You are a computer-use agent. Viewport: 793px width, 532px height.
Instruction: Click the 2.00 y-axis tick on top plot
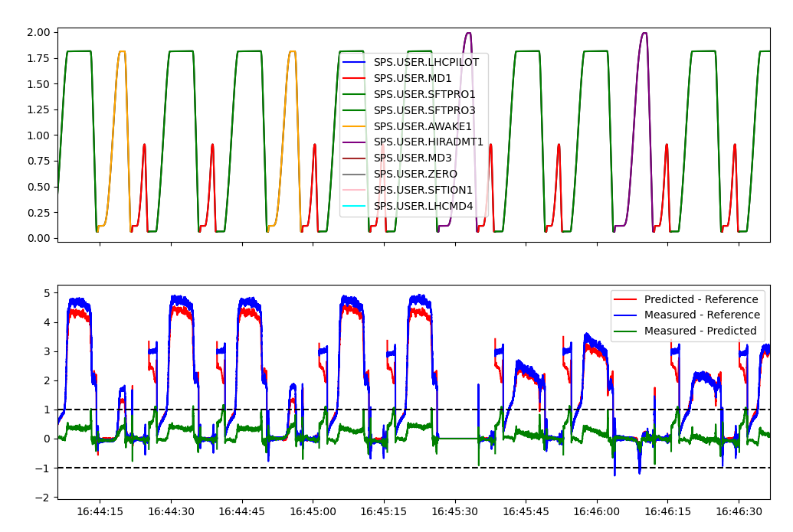[38, 32]
